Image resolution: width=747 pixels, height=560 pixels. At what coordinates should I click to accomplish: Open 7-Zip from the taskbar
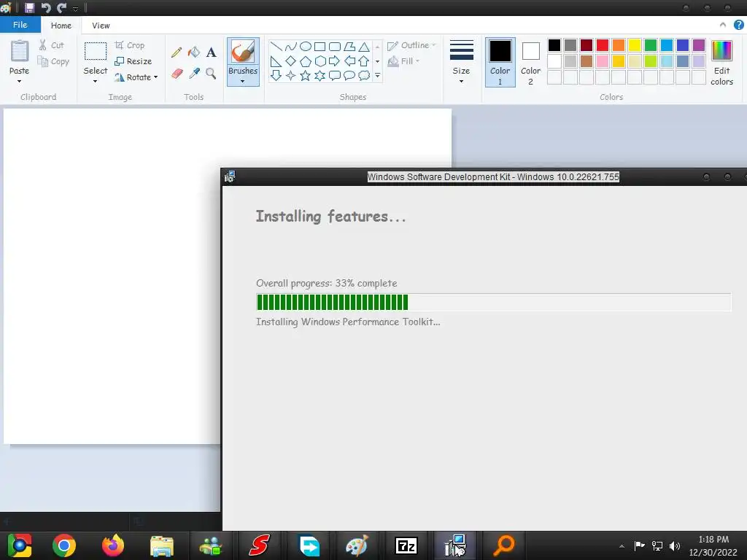[406, 545]
